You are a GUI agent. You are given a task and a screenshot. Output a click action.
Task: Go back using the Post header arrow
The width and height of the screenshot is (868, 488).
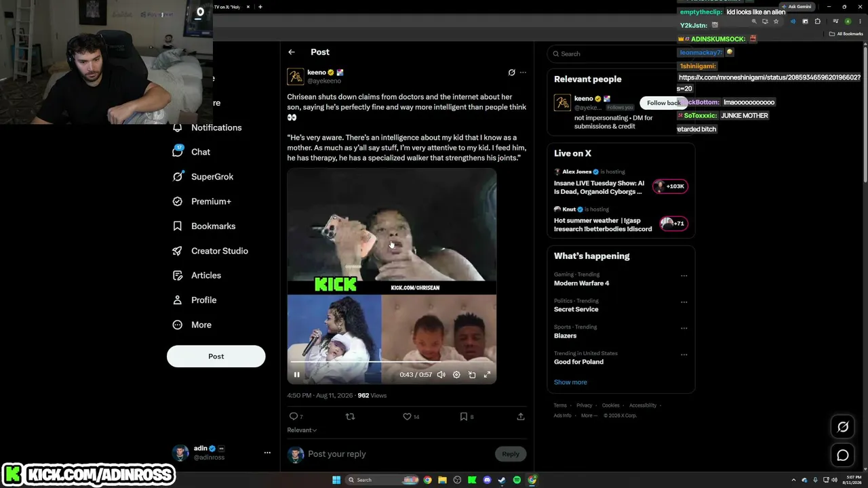pyautogui.click(x=292, y=52)
